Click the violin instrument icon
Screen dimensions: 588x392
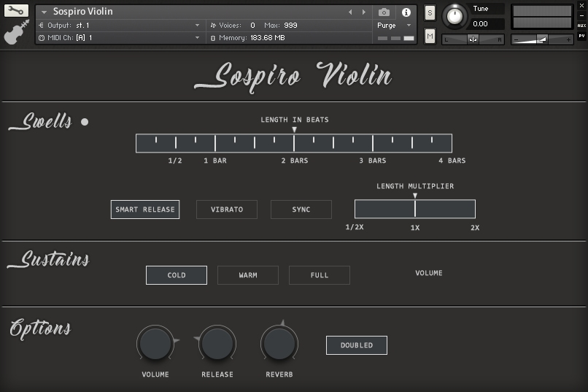coord(17,32)
